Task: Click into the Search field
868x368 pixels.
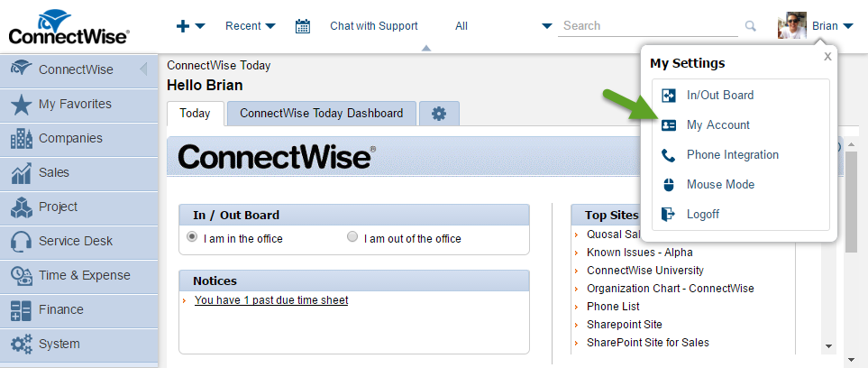Action: [648, 26]
